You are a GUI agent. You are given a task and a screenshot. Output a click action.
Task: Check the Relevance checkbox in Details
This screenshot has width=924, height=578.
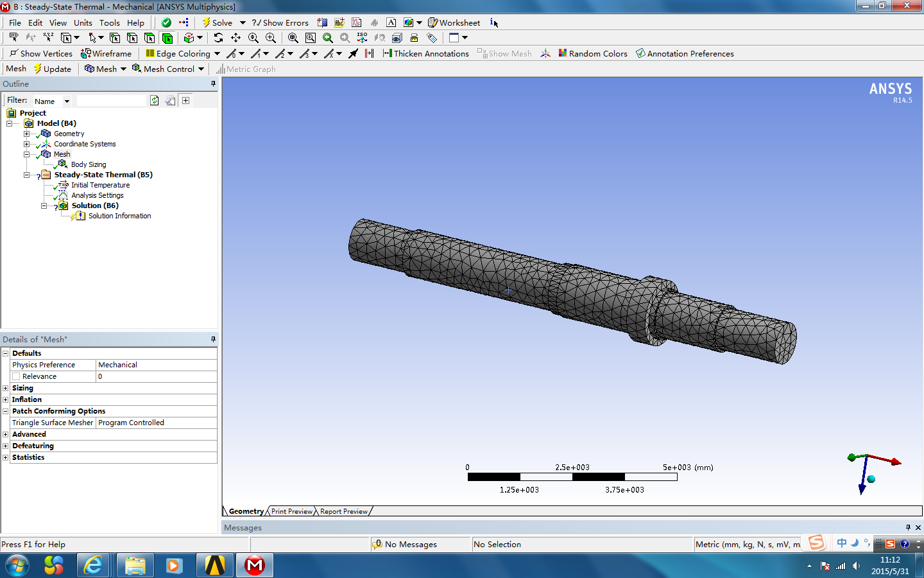[x=17, y=376]
